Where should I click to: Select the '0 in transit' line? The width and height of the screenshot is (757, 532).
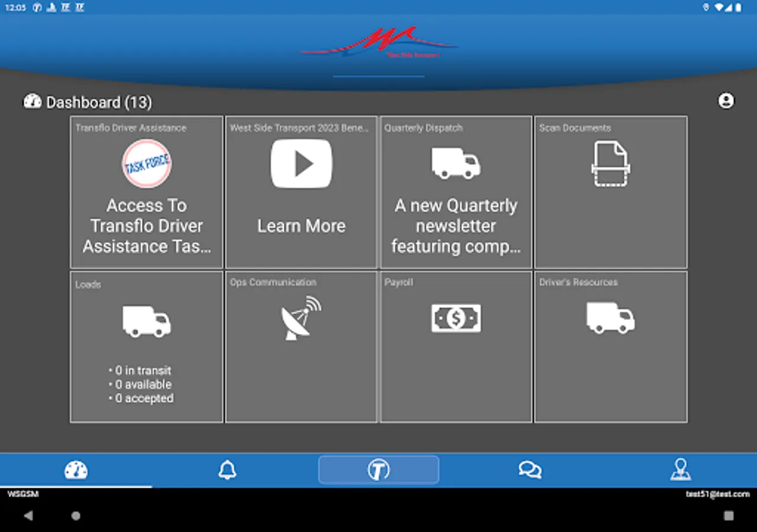coord(140,371)
